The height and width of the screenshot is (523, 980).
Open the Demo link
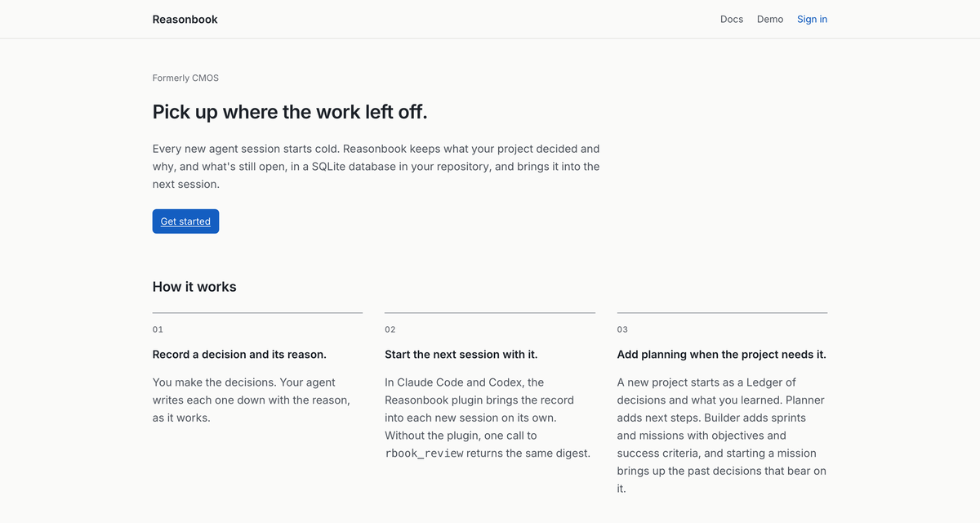(x=770, y=19)
